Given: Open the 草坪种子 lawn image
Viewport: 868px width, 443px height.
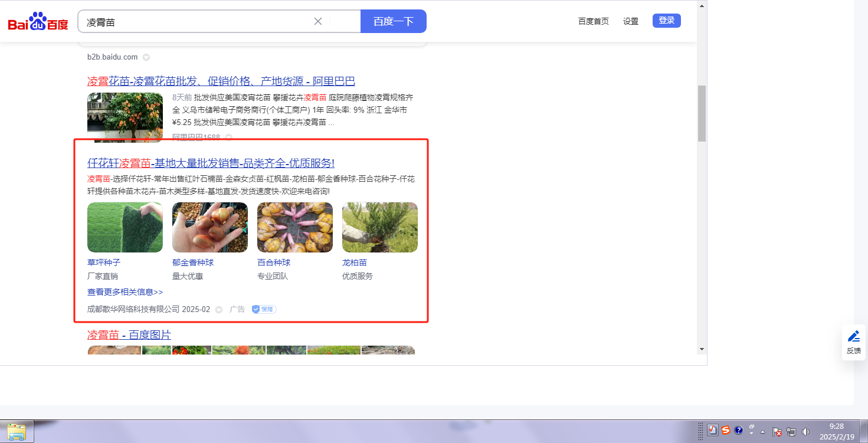Looking at the screenshot, I should (x=125, y=228).
